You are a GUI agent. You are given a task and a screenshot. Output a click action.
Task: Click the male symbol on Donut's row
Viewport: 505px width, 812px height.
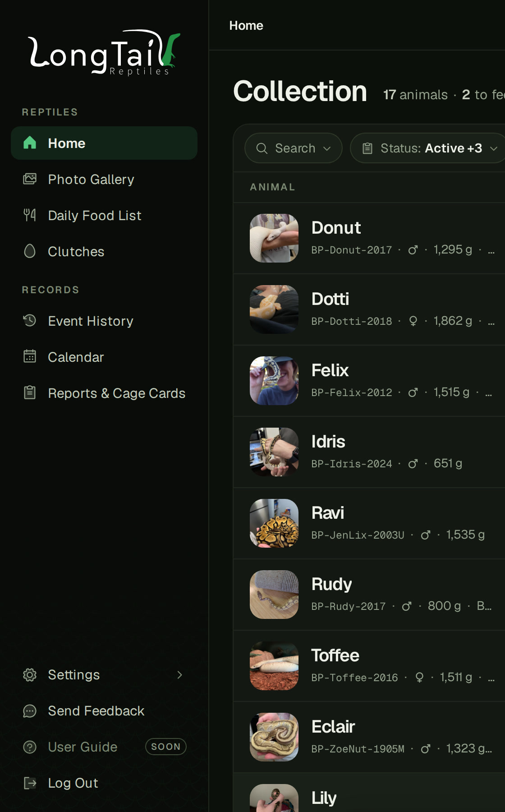click(x=413, y=250)
